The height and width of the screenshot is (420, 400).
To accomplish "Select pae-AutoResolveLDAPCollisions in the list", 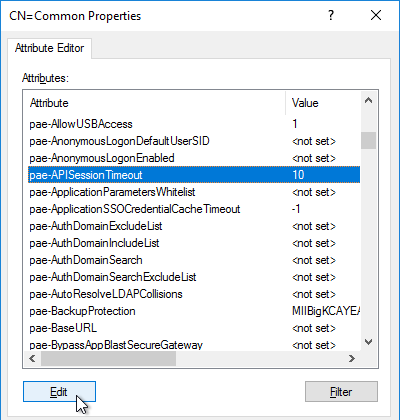I will 194,294.
